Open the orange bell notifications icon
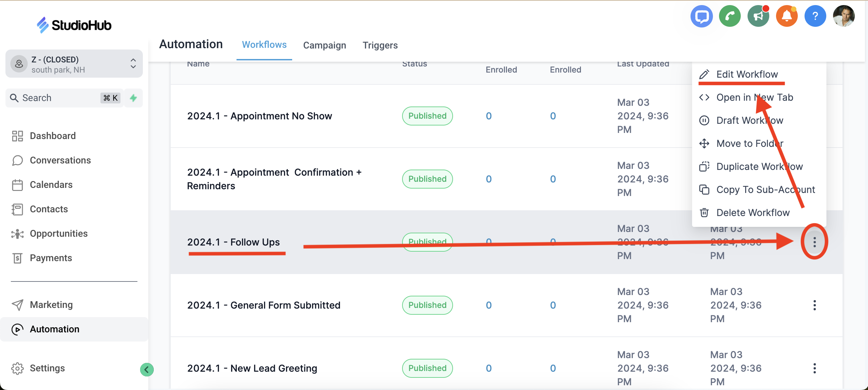This screenshot has width=868, height=390. [x=787, y=16]
